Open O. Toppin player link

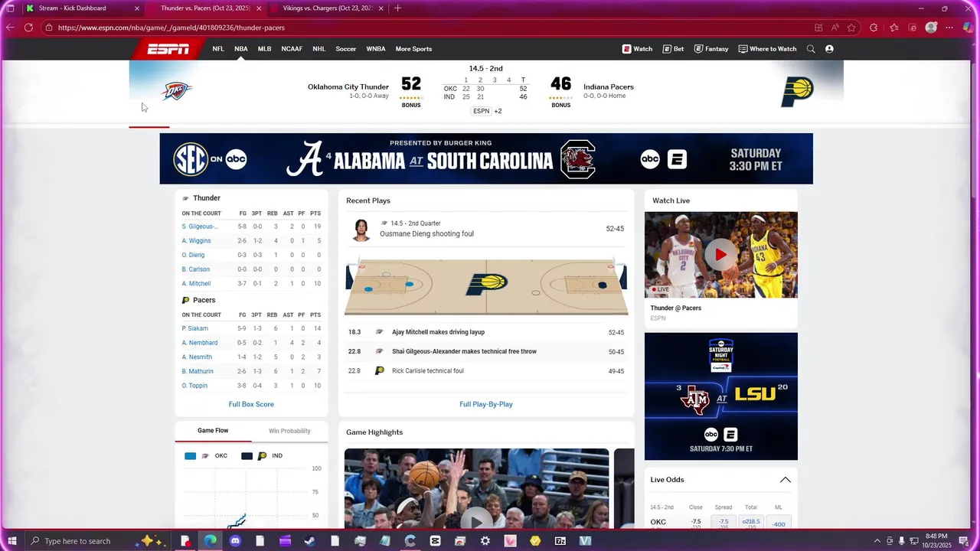coord(194,386)
